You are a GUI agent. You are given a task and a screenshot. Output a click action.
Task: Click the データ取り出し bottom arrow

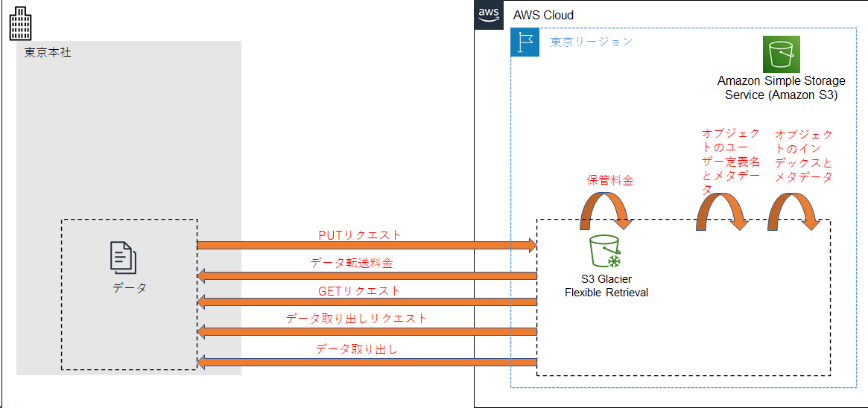(367, 362)
